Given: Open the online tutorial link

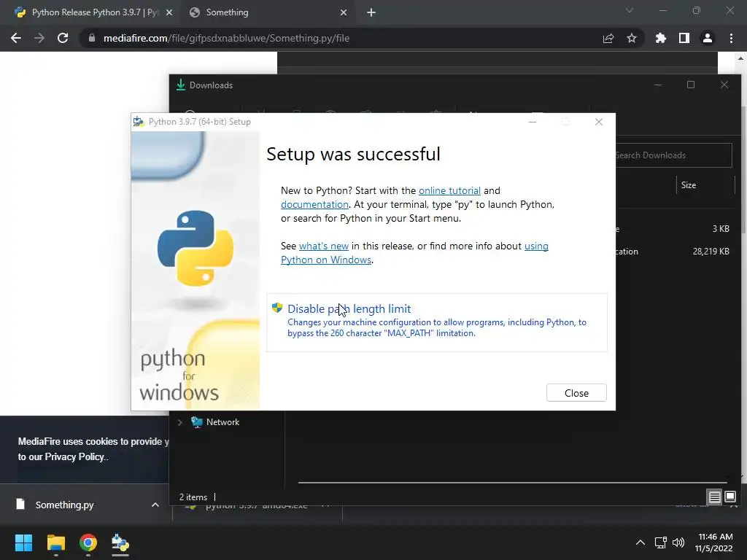Looking at the screenshot, I should pos(449,190).
